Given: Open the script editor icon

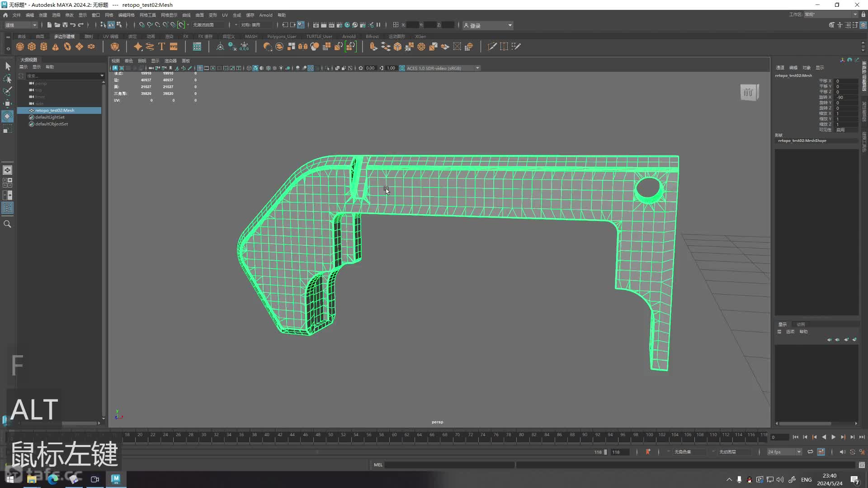Looking at the screenshot, I should point(862,465).
